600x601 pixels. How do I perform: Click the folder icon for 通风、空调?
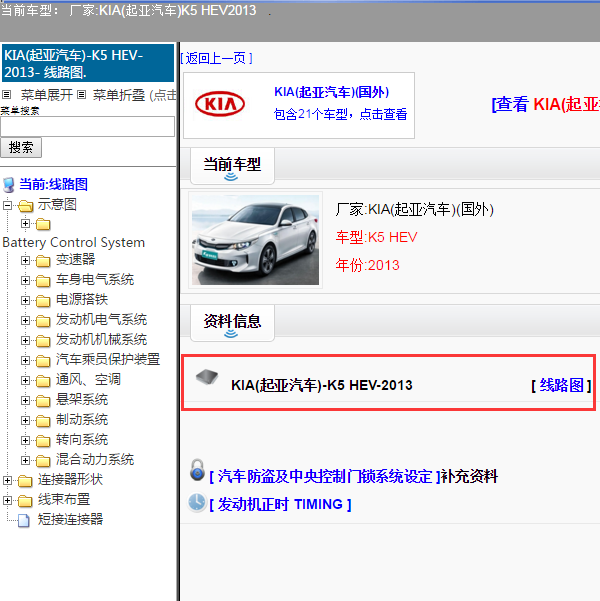[x=43, y=380]
